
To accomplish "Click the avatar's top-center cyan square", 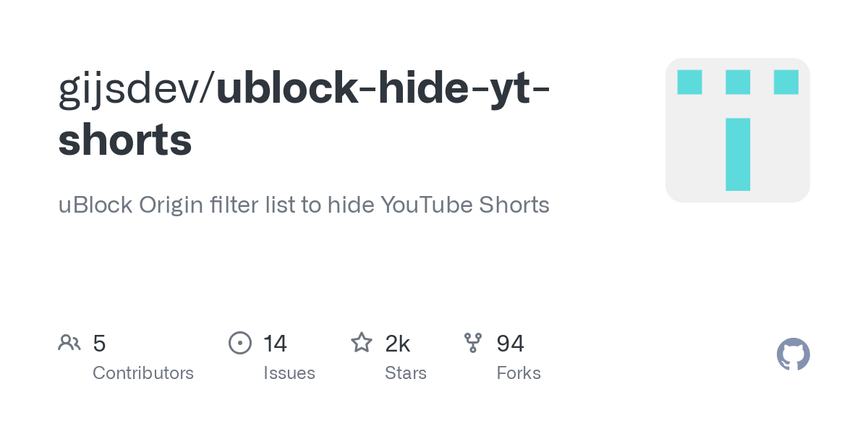I will (738, 82).
